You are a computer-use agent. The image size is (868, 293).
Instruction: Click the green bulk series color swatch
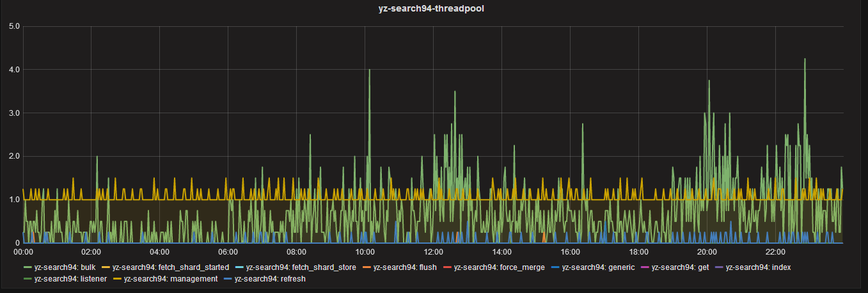click(28, 267)
